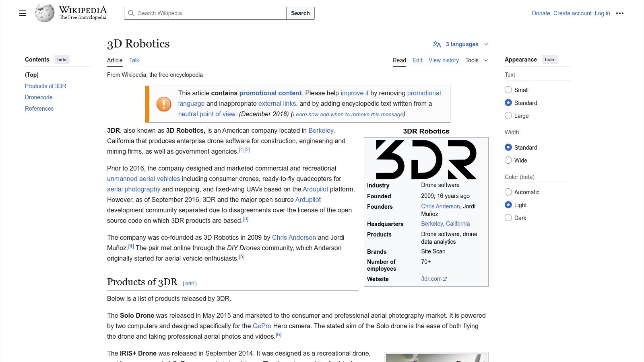
Task: Open citation reference [3]
Action: click(246, 219)
